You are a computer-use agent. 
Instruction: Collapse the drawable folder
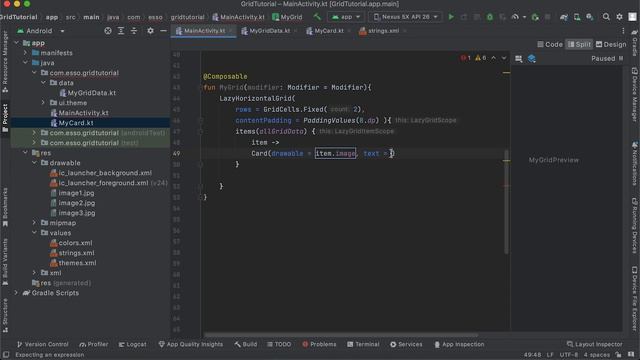click(35, 163)
